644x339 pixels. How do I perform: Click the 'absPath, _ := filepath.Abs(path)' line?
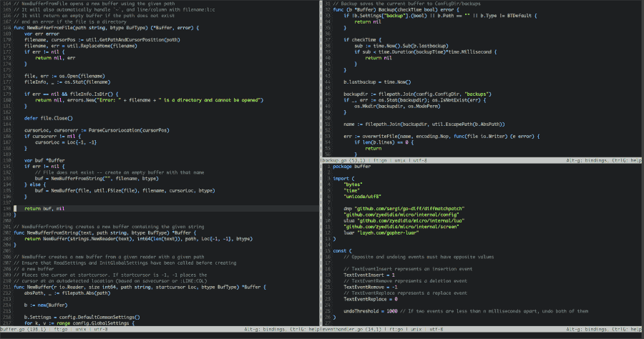tap(66, 293)
